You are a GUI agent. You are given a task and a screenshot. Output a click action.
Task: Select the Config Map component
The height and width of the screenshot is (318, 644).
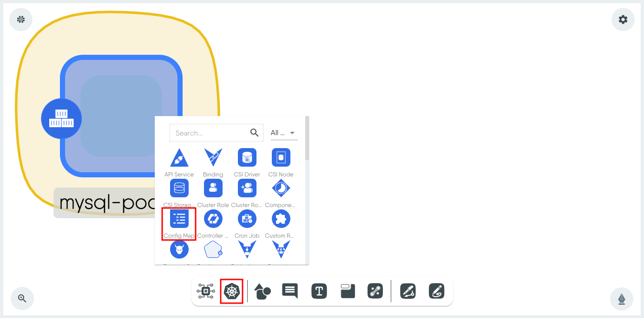tap(179, 224)
